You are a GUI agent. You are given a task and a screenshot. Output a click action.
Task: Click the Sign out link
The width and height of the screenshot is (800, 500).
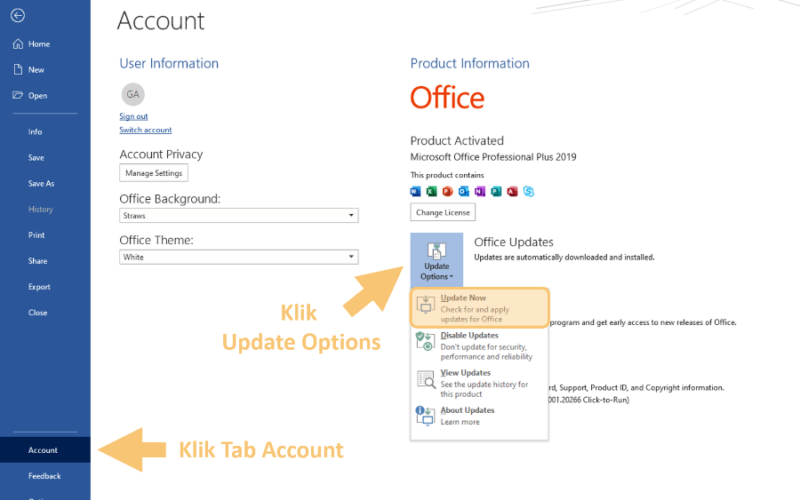[x=134, y=116]
